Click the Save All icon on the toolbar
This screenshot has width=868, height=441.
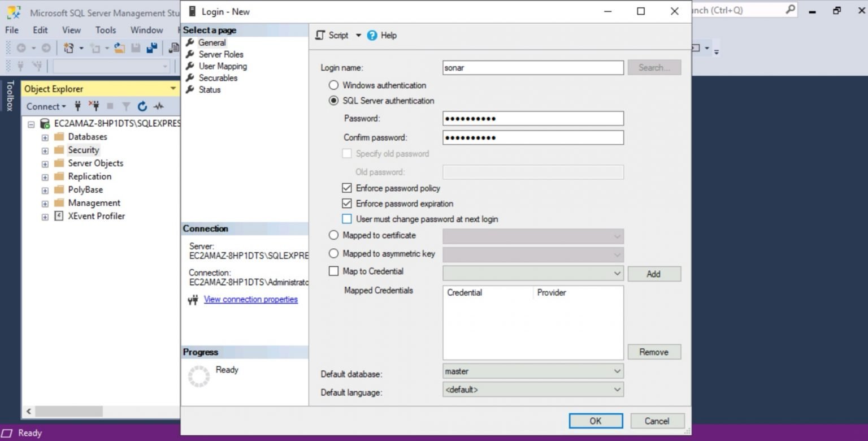click(151, 48)
